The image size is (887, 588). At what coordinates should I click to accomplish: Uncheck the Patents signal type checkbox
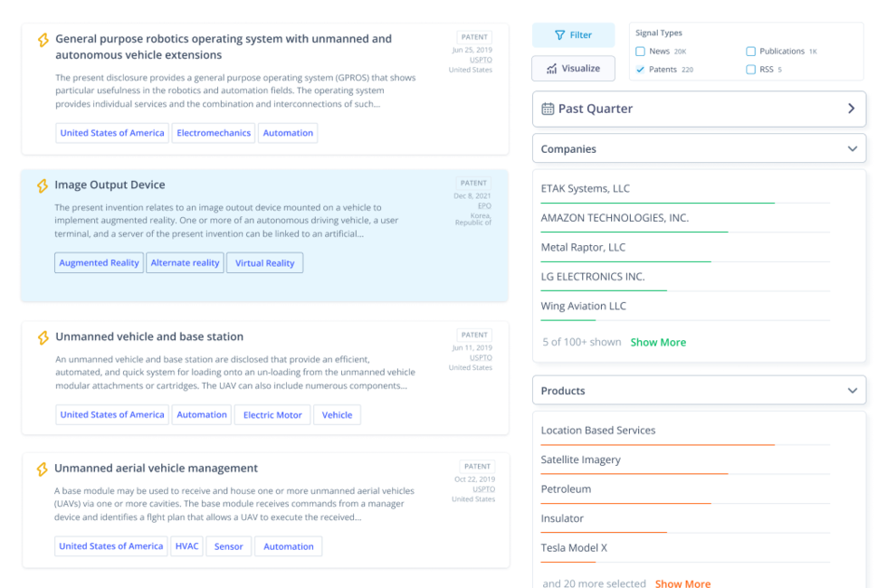click(x=641, y=70)
